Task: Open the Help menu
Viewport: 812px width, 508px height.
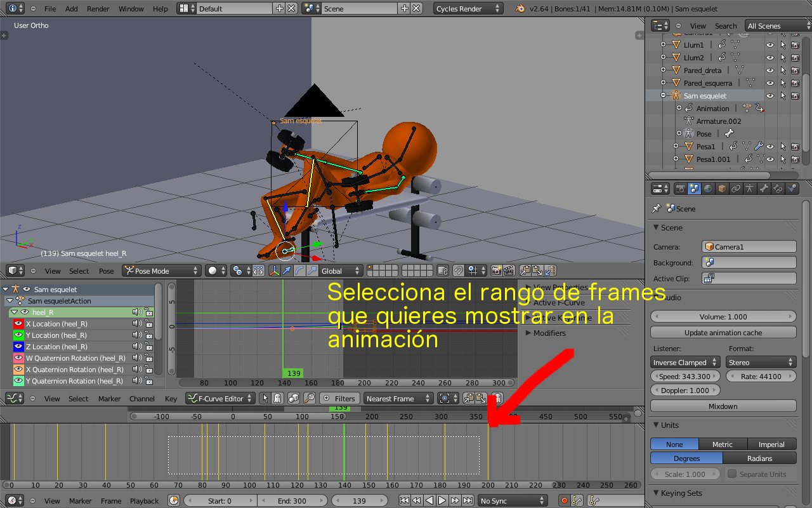Action: [160, 9]
